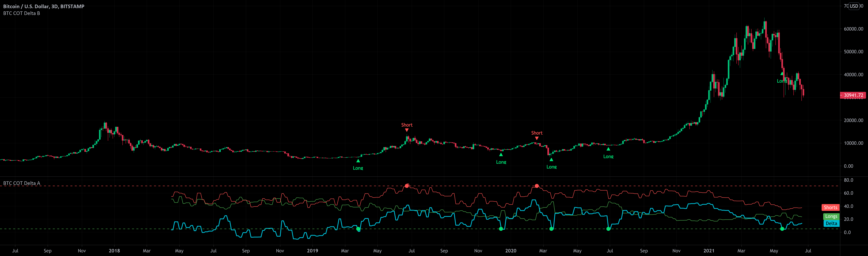The width and height of the screenshot is (868, 256).
Task: Click the cyan Delta series label
Action: pyautogui.click(x=831, y=223)
